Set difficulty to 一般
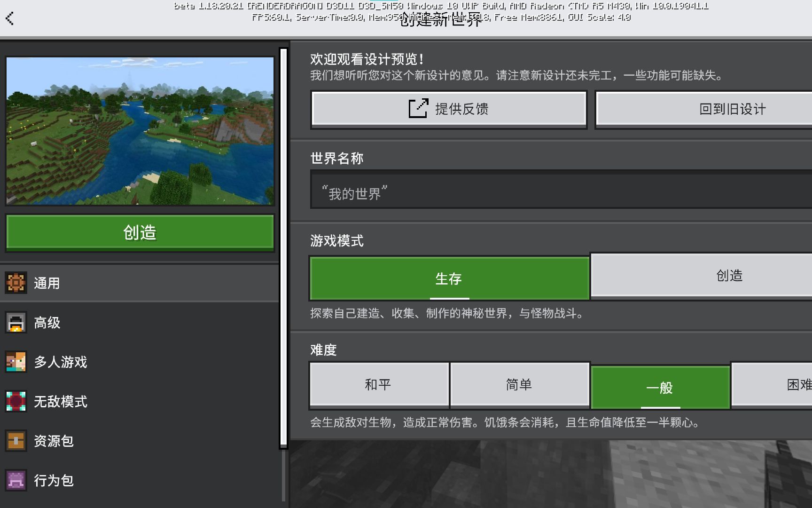The height and width of the screenshot is (508, 812). 660,387
